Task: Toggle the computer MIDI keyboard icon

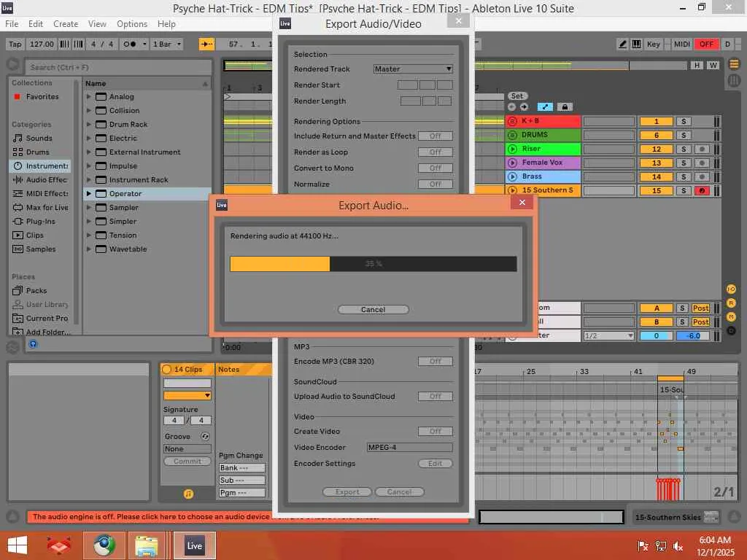Action: 636,44
